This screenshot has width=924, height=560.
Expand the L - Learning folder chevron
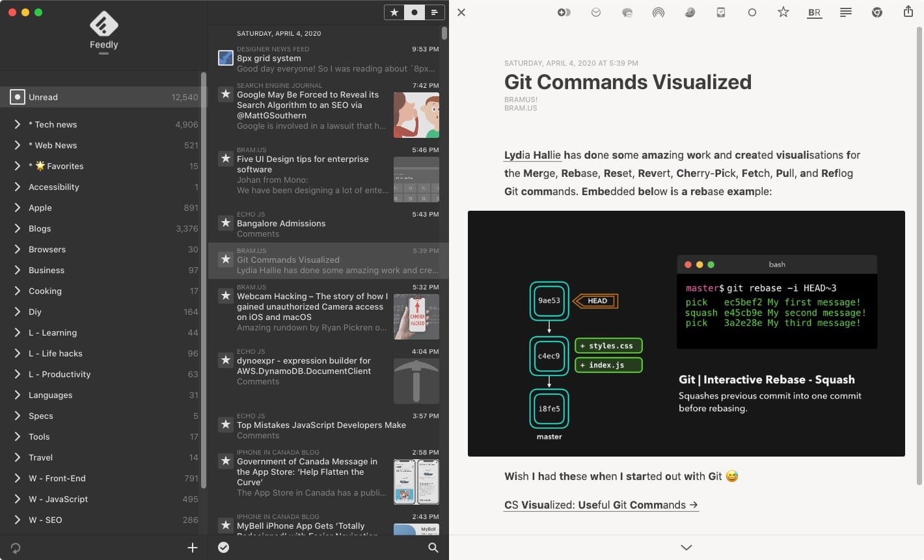pos(17,332)
